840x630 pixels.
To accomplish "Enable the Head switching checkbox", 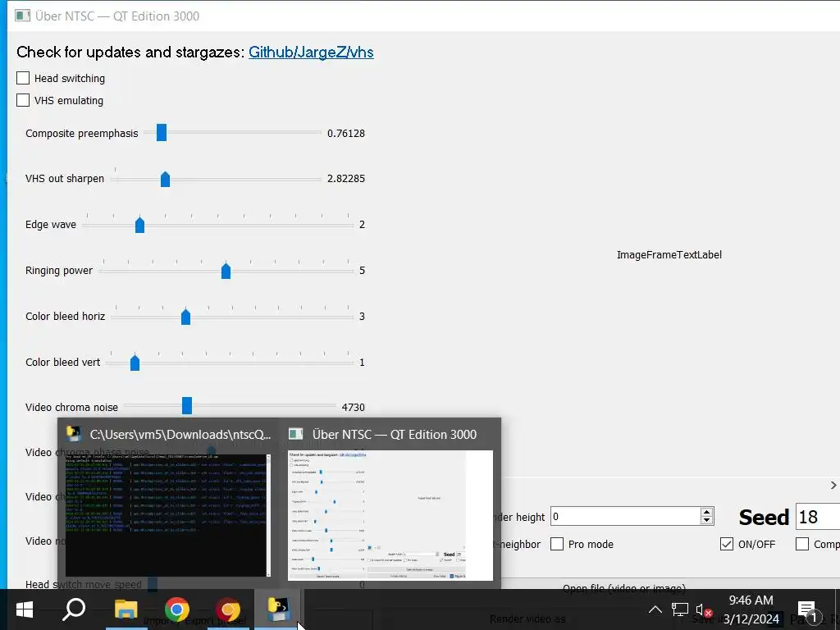I will point(23,78).
